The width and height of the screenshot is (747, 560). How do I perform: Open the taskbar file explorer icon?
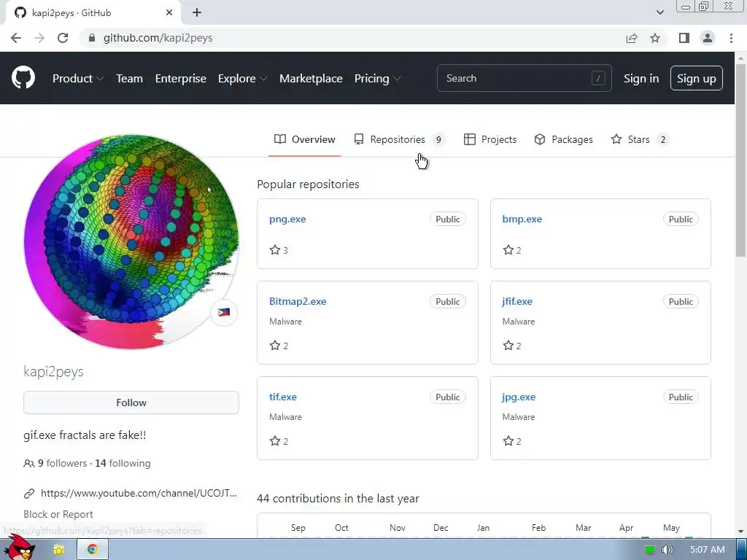click(x=59, y=550)
